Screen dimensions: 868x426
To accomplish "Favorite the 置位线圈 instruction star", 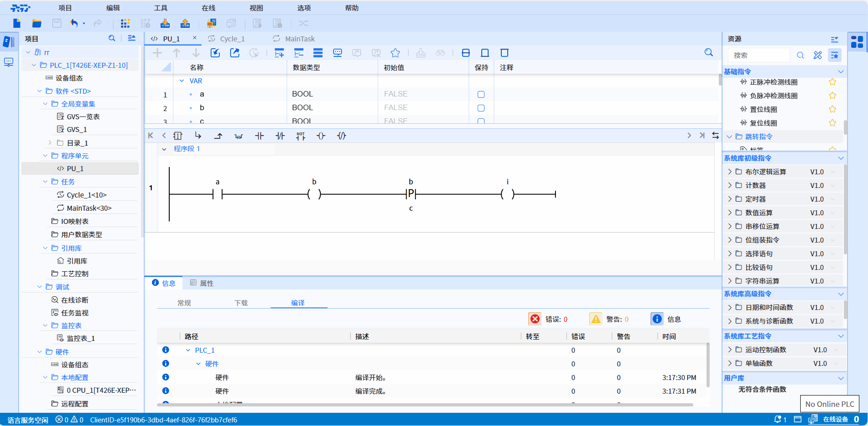I will 833,109.
